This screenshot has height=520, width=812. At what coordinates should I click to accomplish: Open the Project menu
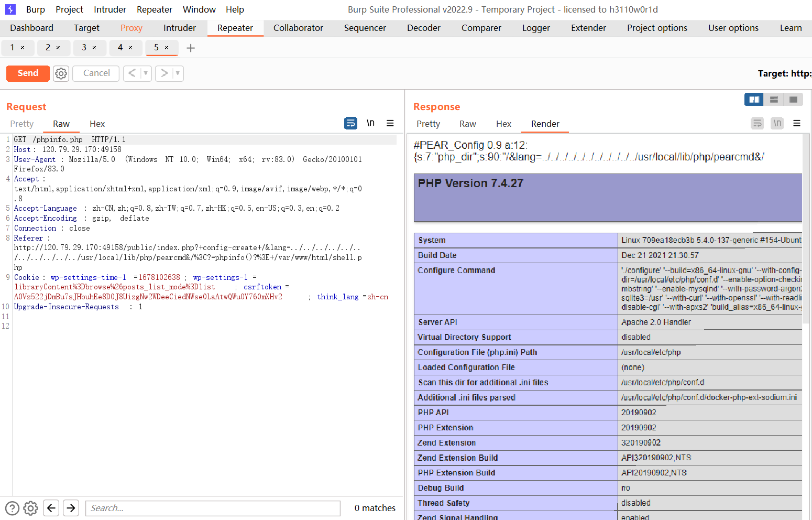point(69,9)
